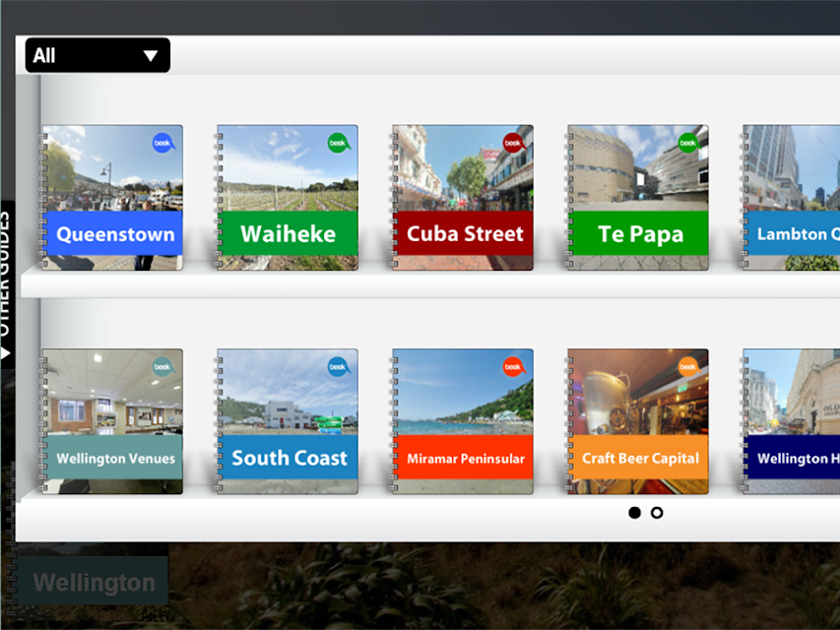
Task: Click red beek badge on Miramar Peninsular
Action: [513, 367]
